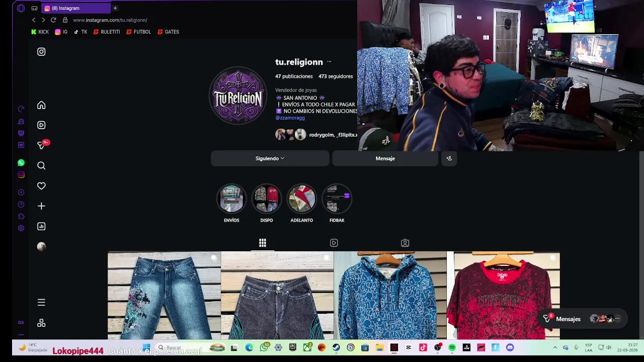The image size is (644, 362).
Task: Open direct messages with 9+ badge
Action: [x=42, y=145]
